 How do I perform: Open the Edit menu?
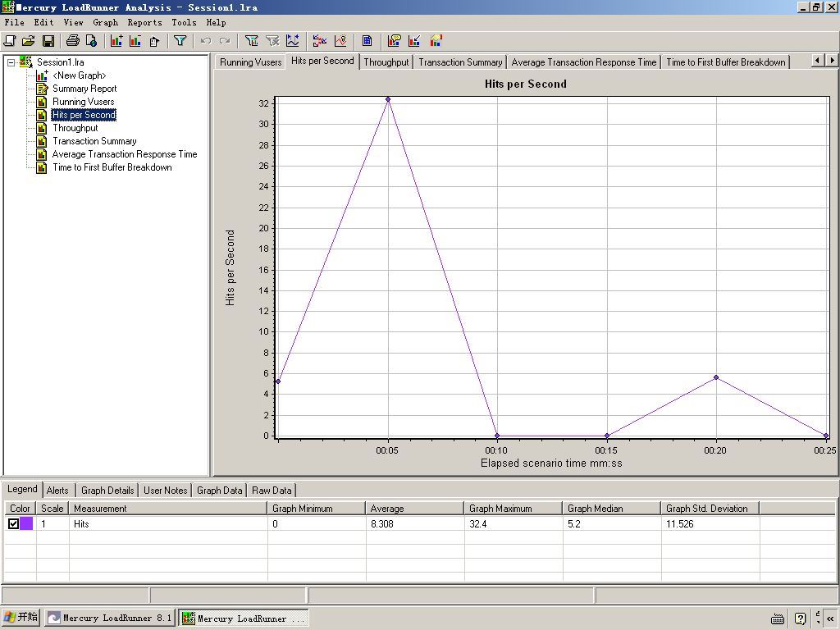pyautogui.click(x=44, y=22)
